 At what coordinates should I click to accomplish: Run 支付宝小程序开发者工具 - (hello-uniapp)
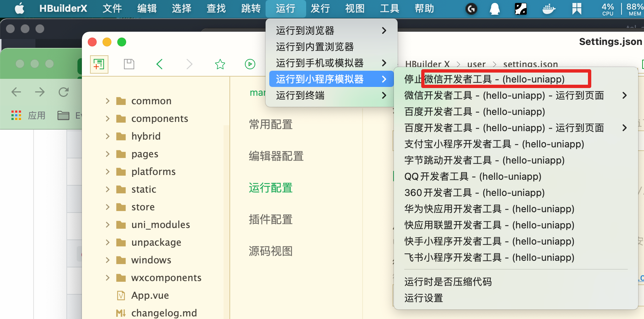(x=516, y=144)
